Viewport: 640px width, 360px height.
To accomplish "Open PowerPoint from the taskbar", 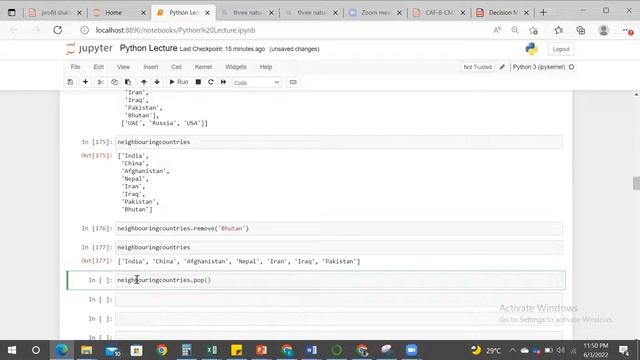I will point(262,350).
